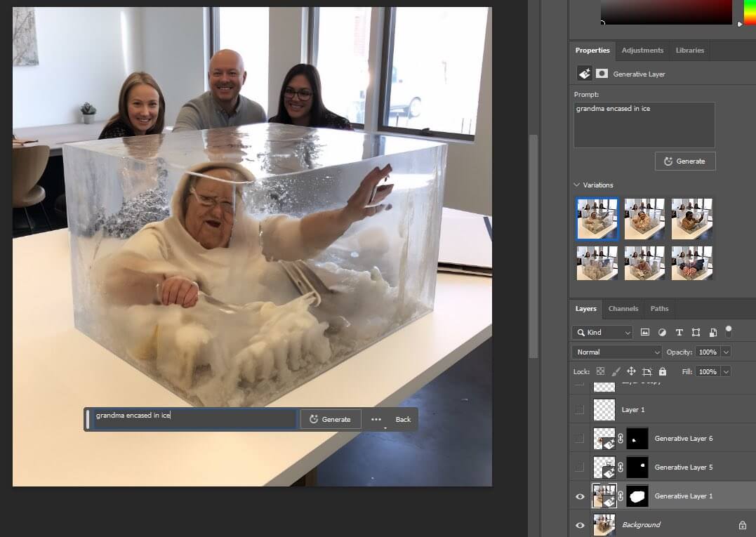Screen dimensions: 756x537
Task: Show the Generative Layer 6 layer
Action: point(580,439)
